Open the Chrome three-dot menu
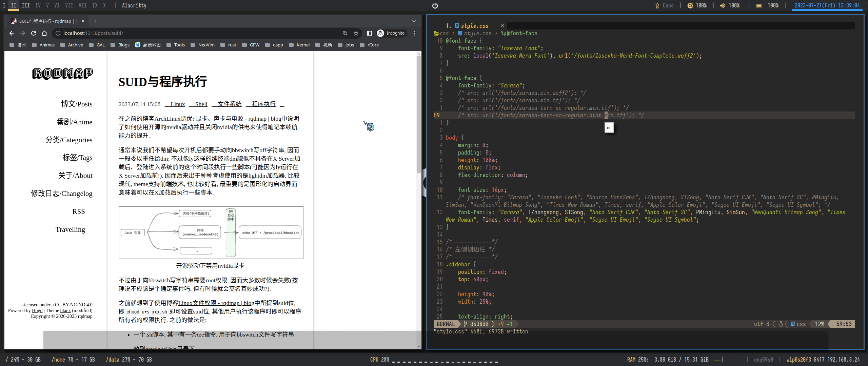 click(x=414, y=33)
